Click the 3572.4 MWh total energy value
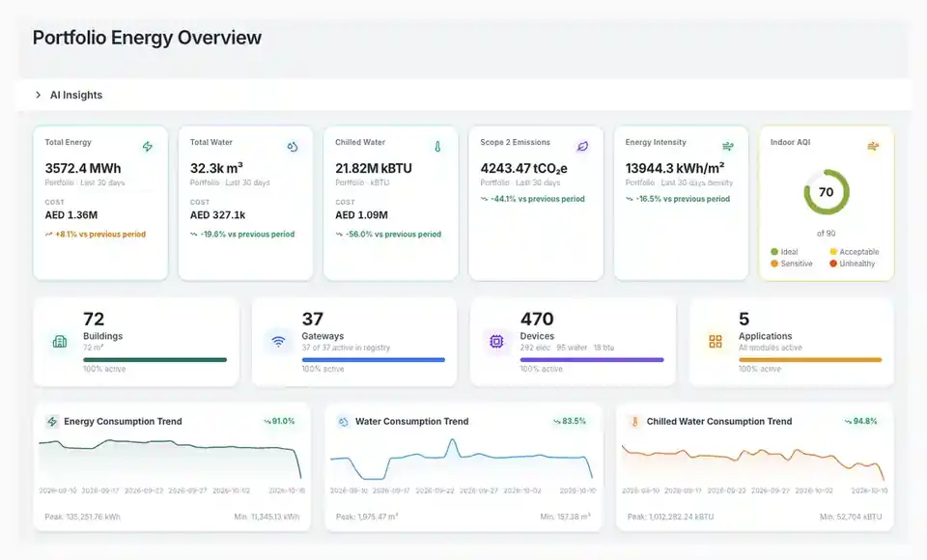The width and height of the screenshot is (927, 560). pos(83,169)
